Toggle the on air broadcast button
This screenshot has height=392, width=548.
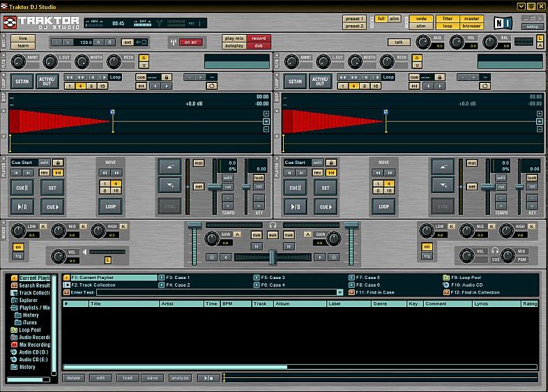tap(191, 43)
